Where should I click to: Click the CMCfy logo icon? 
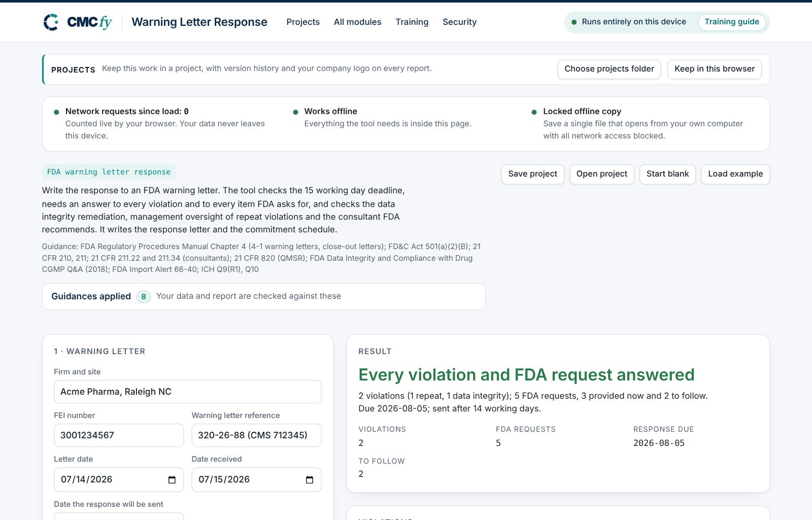point(51,22)
